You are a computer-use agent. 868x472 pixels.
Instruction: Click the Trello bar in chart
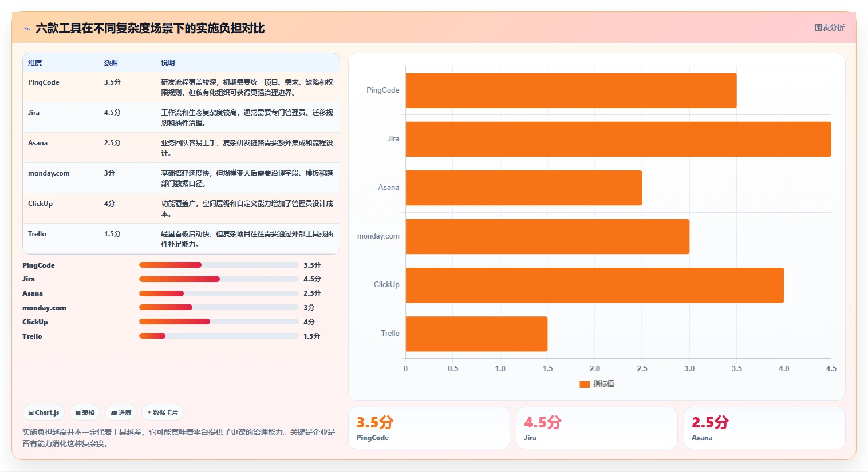pyautogui.click(x=476, y=334)
